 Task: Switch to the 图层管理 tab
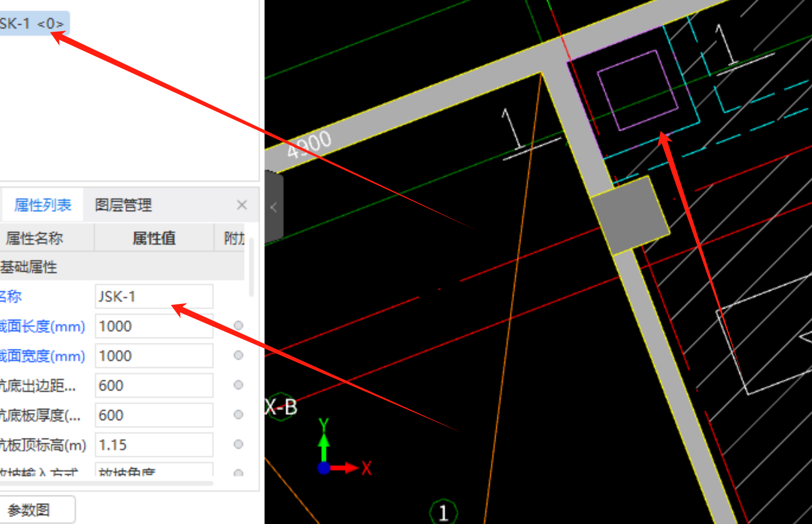pos(123,205)
